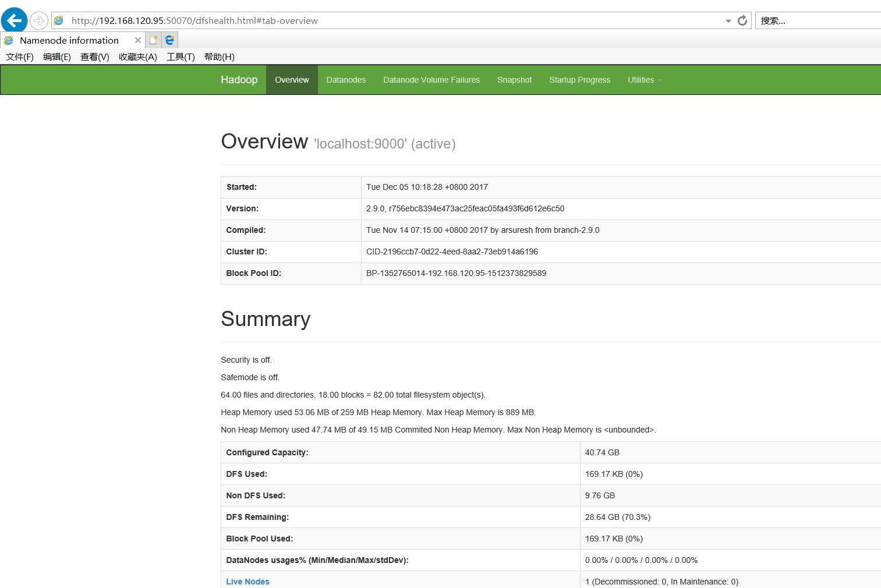881x588 pixels.
Task: Click the Hadoop brand link
Action: (x=239, y=80)
